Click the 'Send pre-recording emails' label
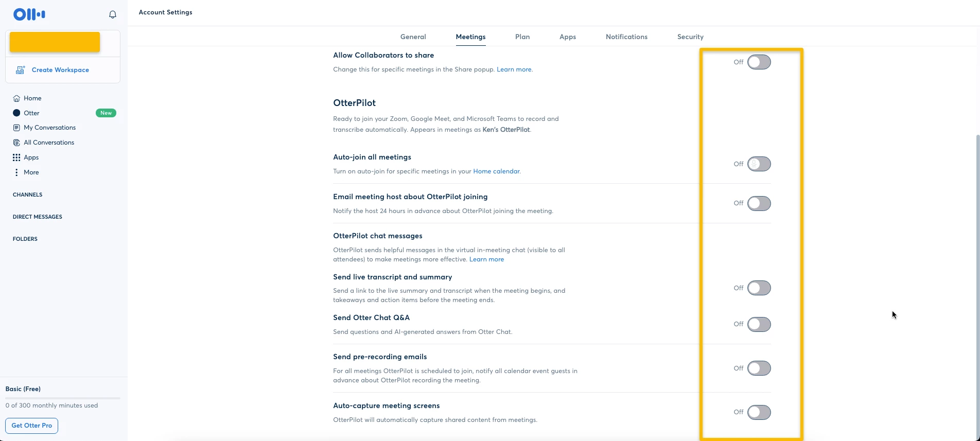This screenshot has width=980, height=441. click(380, 357)
